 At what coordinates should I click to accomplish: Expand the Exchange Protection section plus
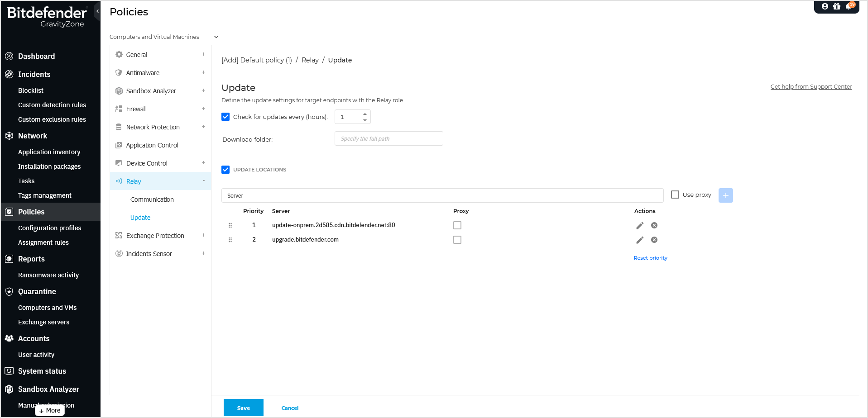[203, 235]
